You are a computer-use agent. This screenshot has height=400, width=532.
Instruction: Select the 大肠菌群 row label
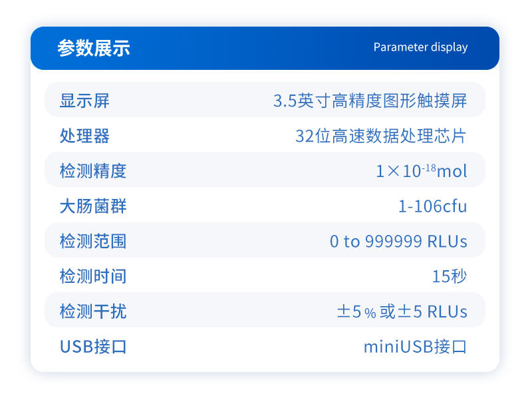coord(93,206)
